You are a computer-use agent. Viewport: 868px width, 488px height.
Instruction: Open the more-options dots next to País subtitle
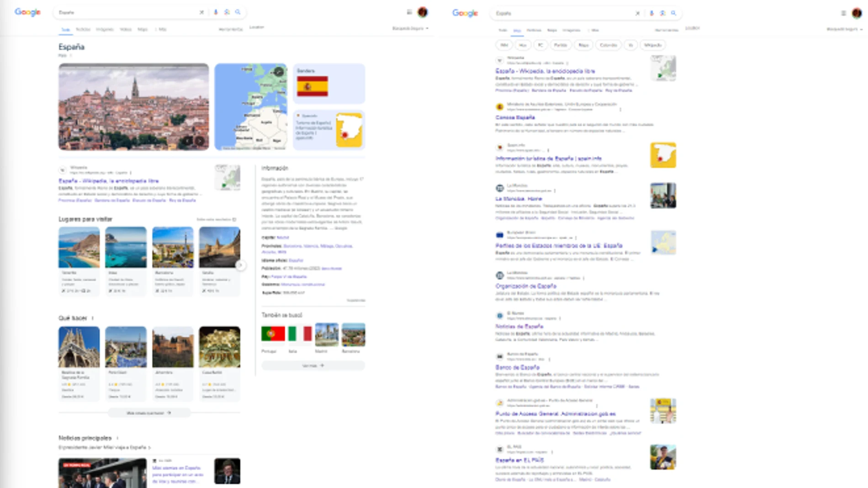coord(71,56)
